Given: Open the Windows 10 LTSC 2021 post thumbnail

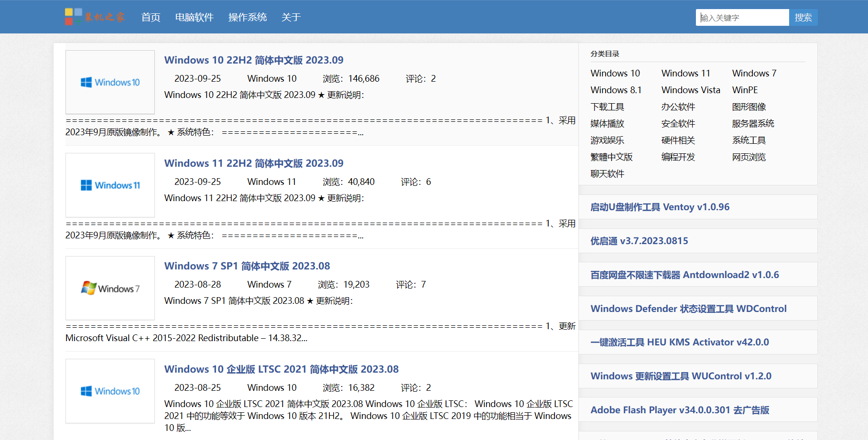Looking at the screenshot, I should (x=110, y=391).
